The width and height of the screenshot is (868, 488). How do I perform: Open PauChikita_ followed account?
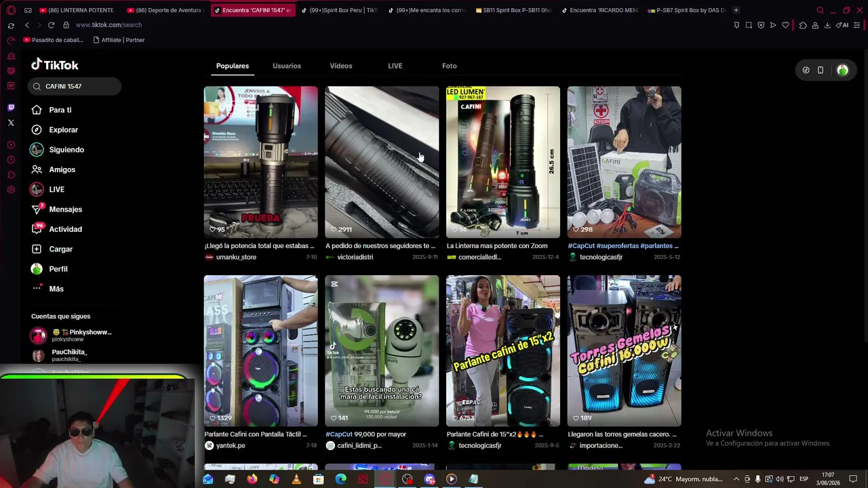pos(60,355)
